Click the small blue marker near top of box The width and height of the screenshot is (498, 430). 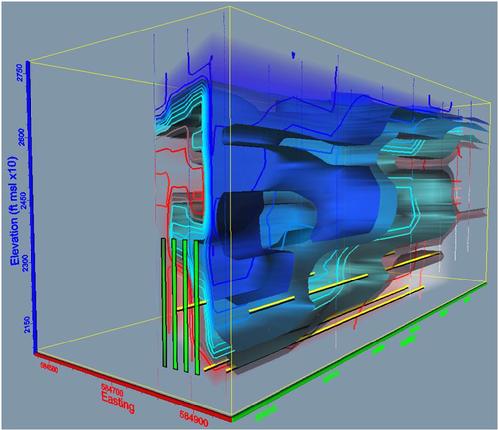293,54
